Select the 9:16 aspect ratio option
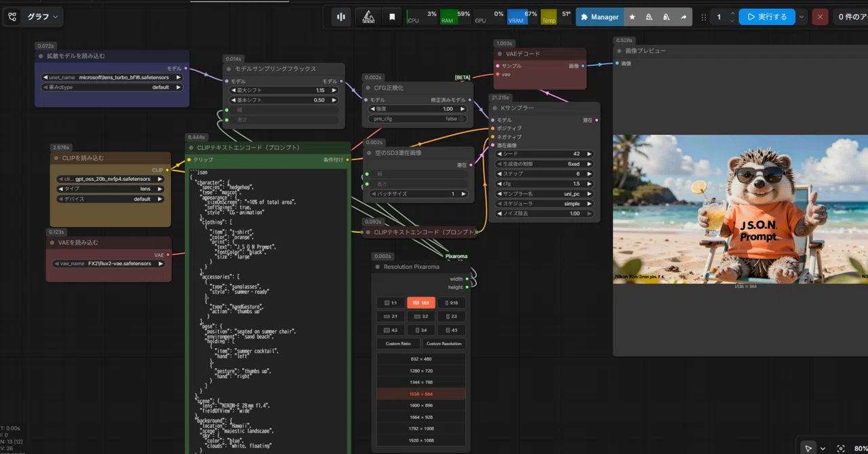The image size is (868, 454). pos(450,303)
